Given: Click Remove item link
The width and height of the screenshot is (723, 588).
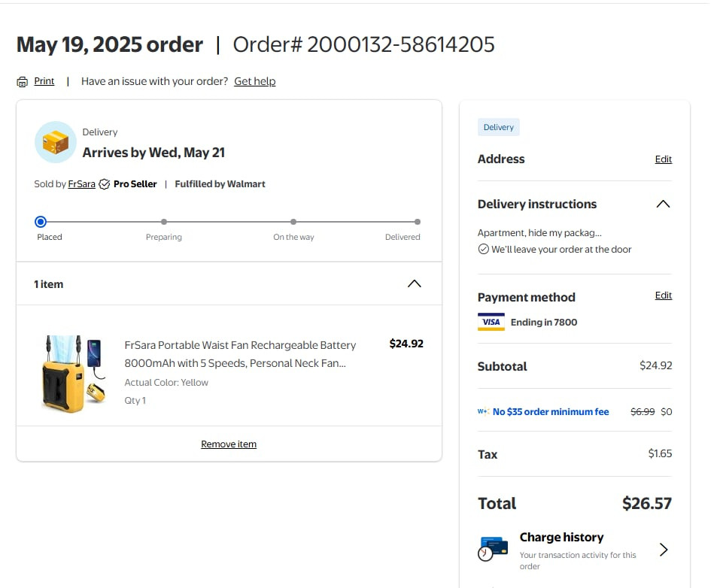Looking at the screenshot, I should tap(229, 444).
